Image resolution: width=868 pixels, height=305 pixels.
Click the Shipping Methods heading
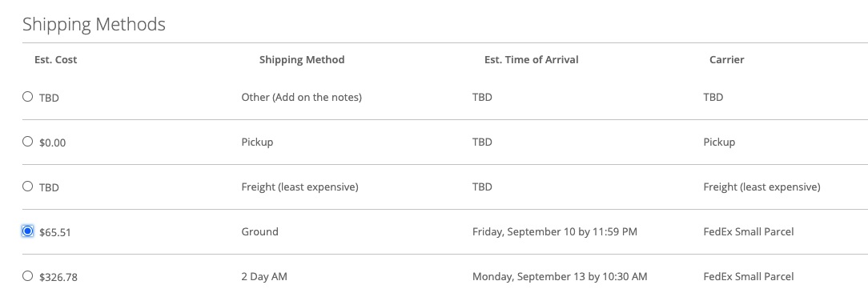(94, 24)
